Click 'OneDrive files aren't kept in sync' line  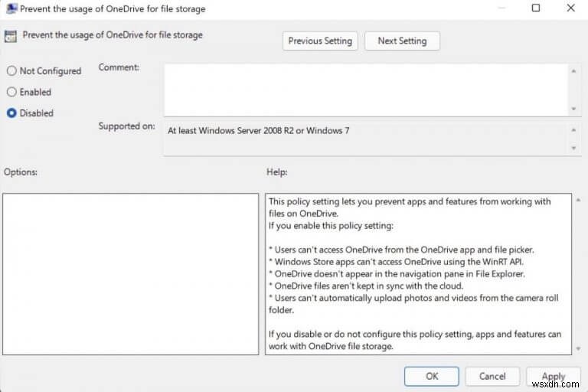point(366,286)
